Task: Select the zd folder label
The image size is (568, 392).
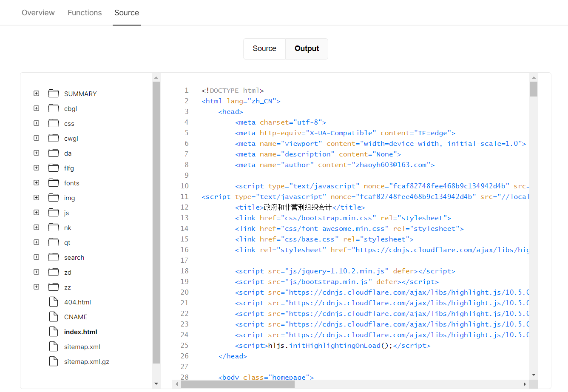Action: [68, 273]
